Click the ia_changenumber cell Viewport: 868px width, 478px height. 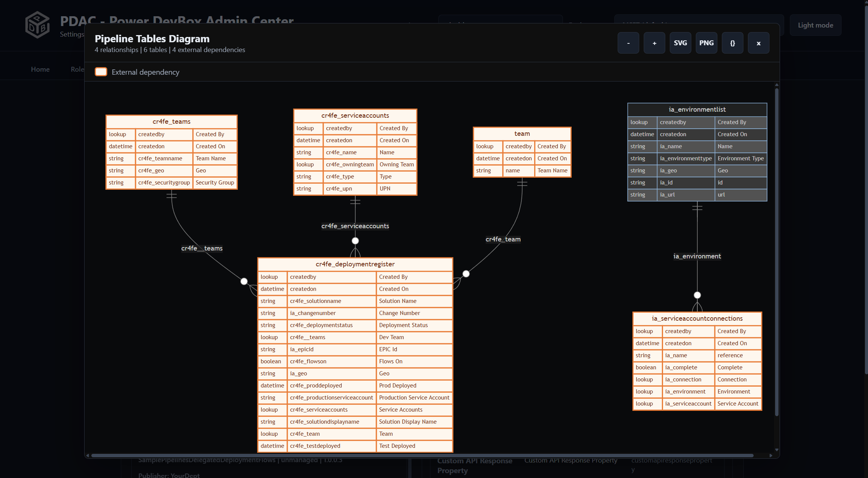click(331, 313)
